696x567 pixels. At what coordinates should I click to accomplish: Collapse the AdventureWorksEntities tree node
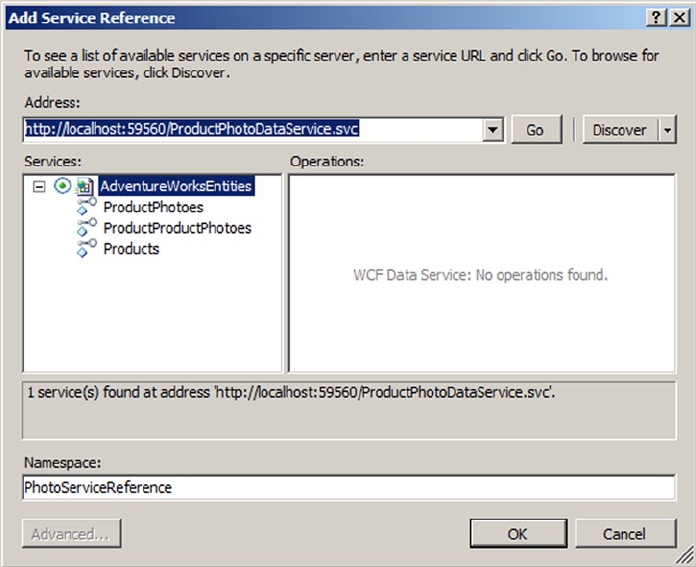39,186
